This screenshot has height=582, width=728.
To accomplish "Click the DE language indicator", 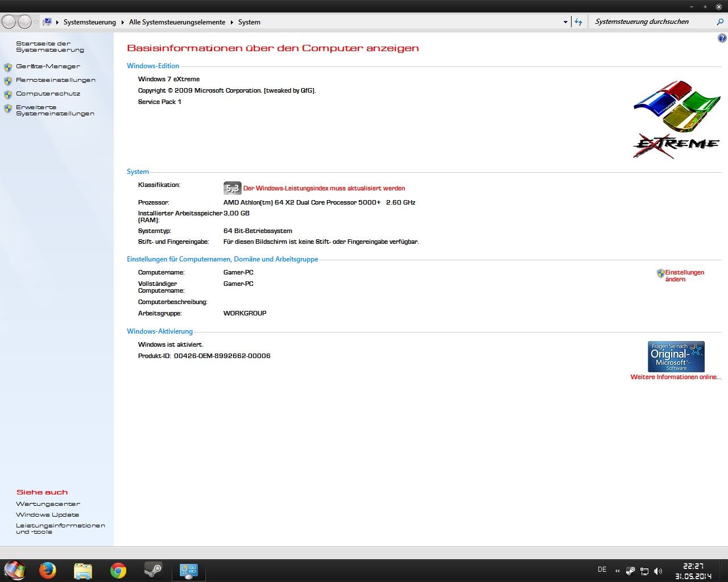I will click(602, 569).
